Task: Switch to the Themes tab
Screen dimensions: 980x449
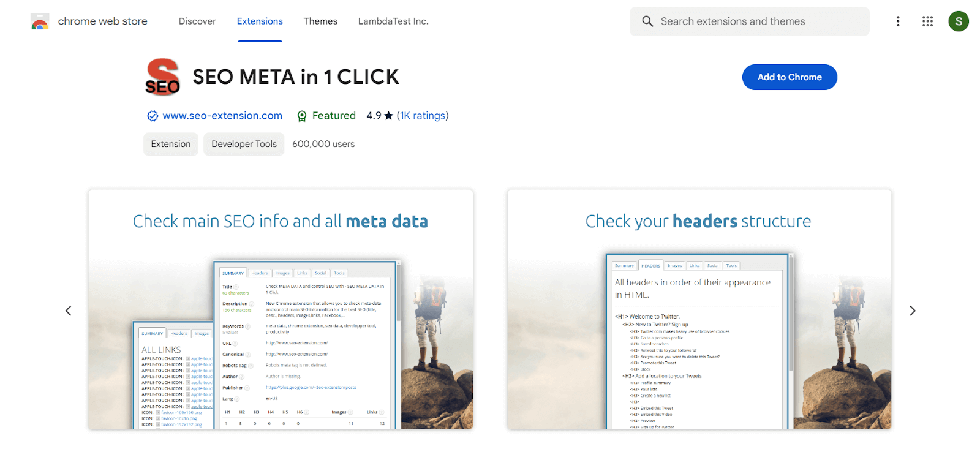Action: (x=320, y=21)
